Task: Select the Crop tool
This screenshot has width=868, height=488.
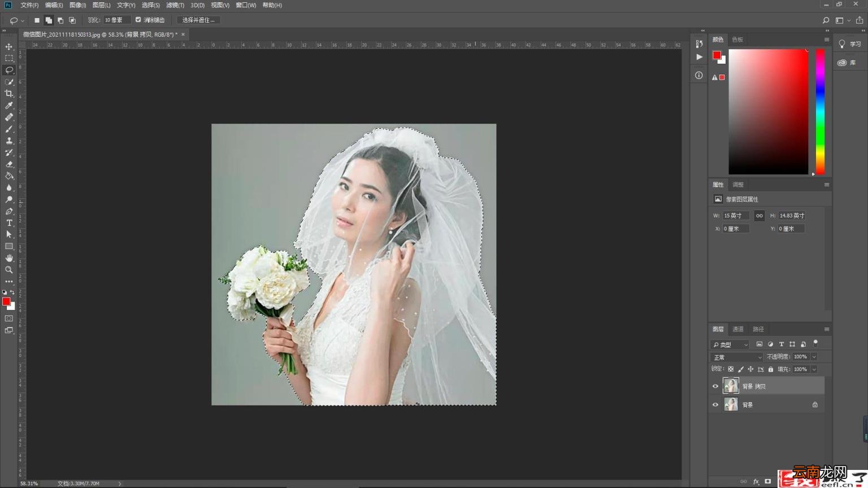Action: 8,94
